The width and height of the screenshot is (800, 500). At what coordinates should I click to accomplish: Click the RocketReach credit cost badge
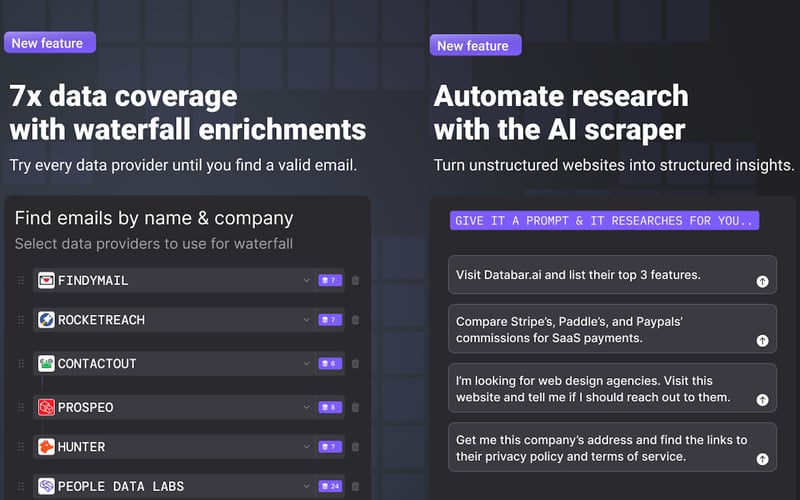pos(330,320)
